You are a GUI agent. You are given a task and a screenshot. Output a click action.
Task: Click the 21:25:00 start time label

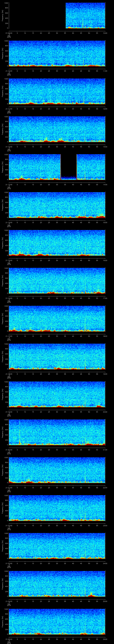(x=9, y=639)
